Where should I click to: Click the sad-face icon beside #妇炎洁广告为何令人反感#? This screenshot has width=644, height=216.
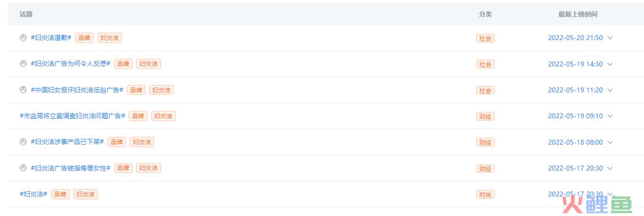point(23,64)
